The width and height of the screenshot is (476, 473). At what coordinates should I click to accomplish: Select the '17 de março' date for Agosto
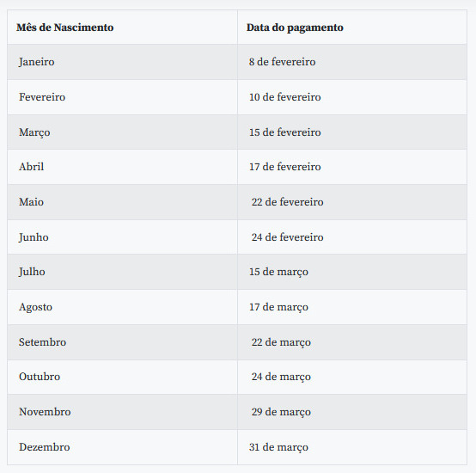point(278,307)
